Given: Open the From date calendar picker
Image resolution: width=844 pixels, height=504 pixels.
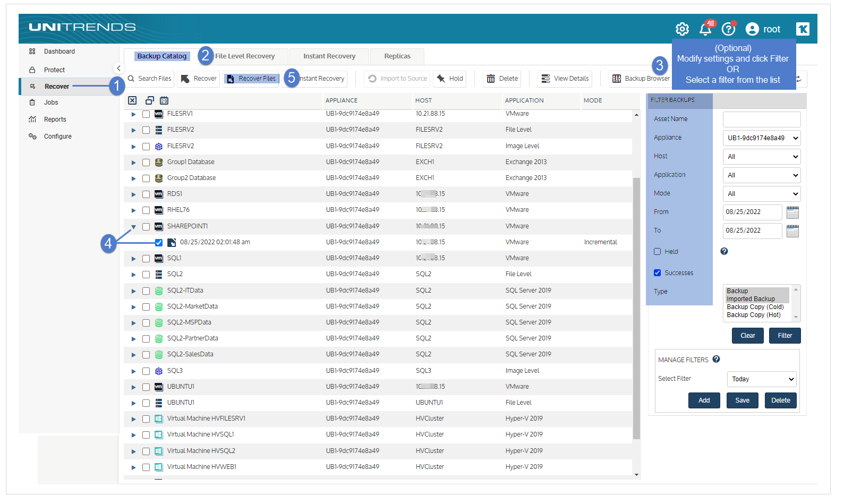Looking at the screenshot, I should (792, 212).
